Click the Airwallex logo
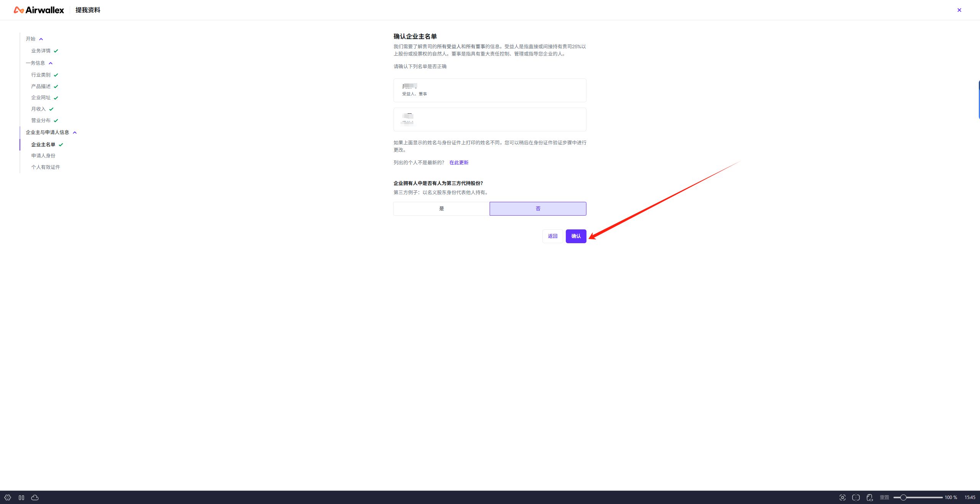 click(x=39, y=10)
